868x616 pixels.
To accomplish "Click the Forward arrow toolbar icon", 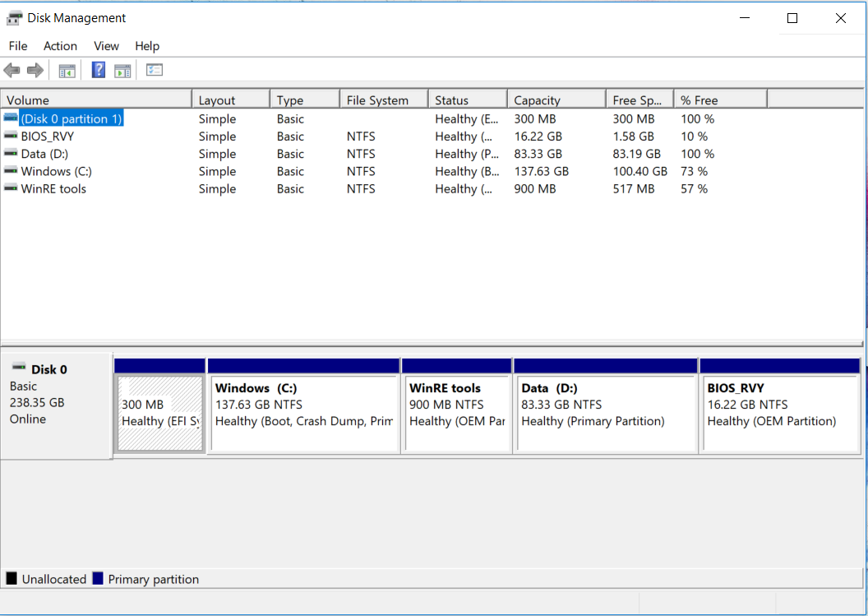I will [x=35, y=71].
